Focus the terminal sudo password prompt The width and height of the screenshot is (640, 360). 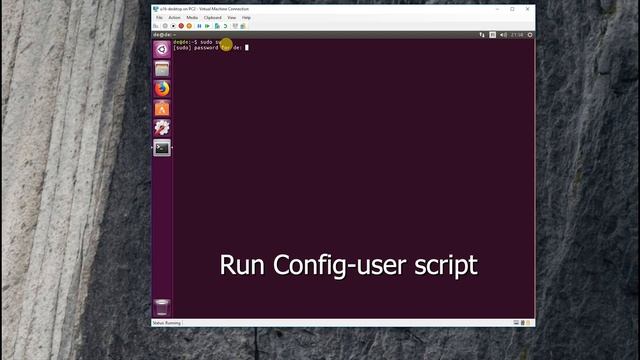[211, 48]
